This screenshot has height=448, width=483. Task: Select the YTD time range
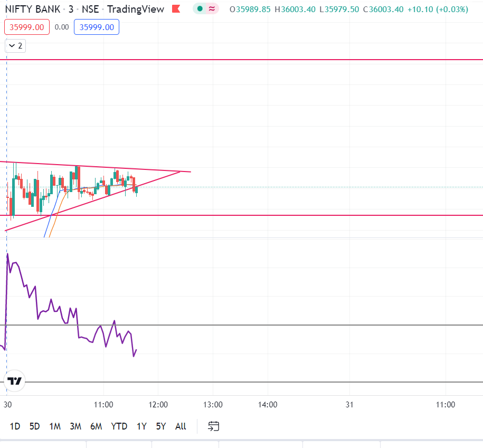(x=119, y=426)
